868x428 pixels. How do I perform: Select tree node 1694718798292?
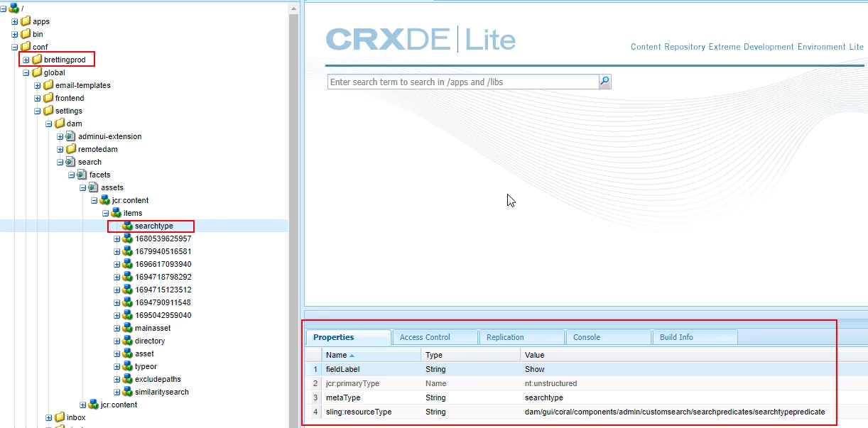pyautogui.click(x=163, y=277)
